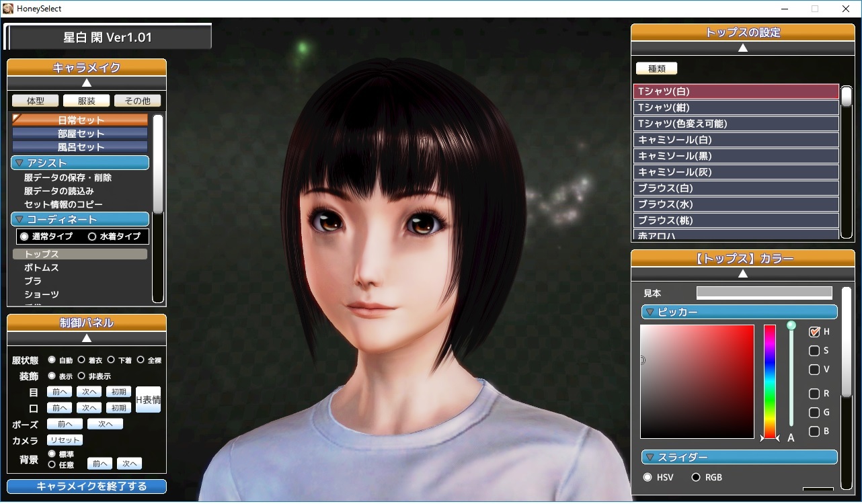Select Tシャツ(紺) from the tops list
862x504 pixels.
(736, 108)
